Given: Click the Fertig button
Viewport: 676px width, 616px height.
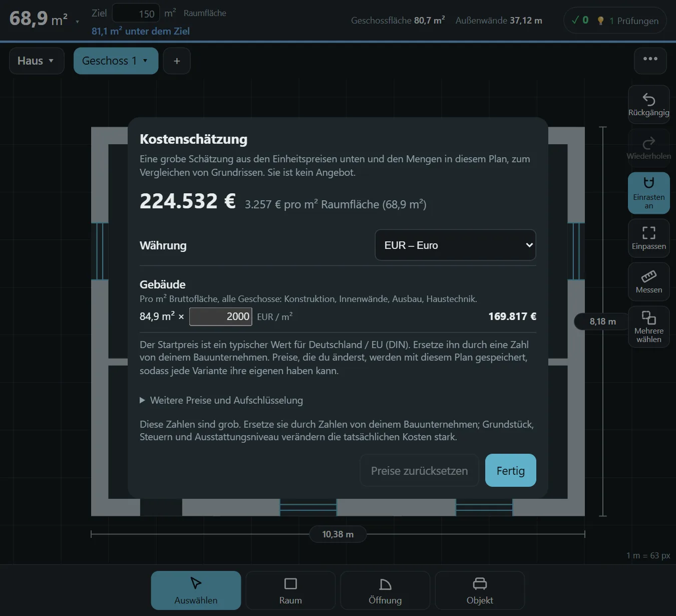Looking at the screenshot, I should pyautogui.click(x=510, y=470).
